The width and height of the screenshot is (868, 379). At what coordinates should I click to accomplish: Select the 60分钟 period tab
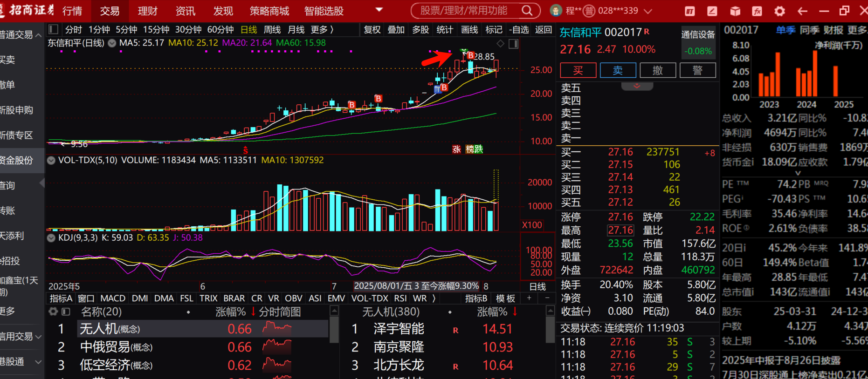point(220,30)
